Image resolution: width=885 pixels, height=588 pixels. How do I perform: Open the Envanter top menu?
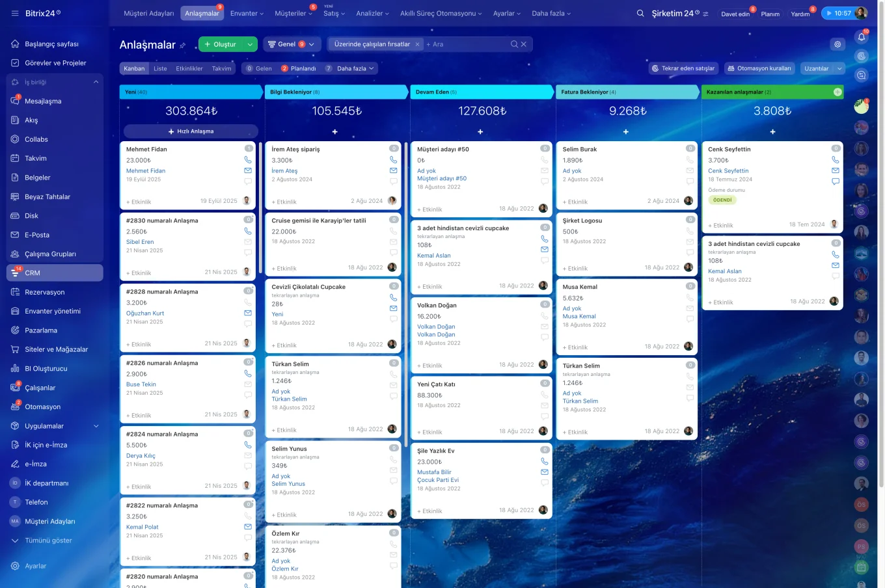pyautogui.click(x=247, y=13)
